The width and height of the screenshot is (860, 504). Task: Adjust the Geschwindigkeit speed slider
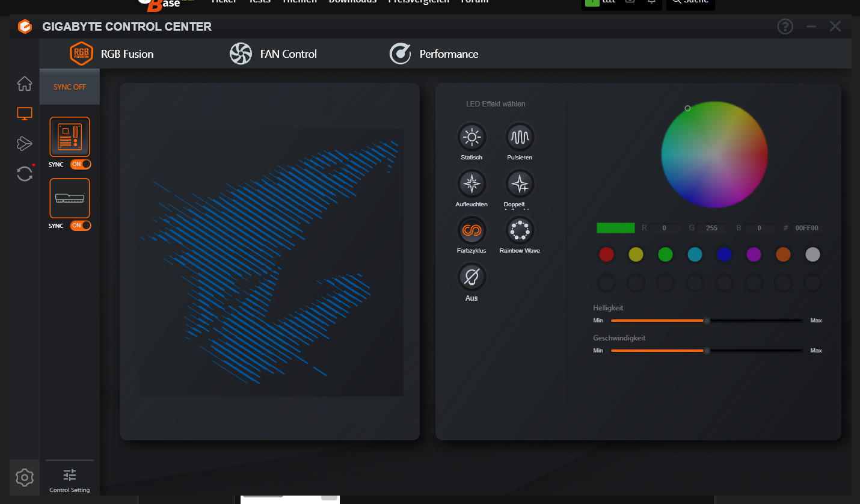point(707,351)
